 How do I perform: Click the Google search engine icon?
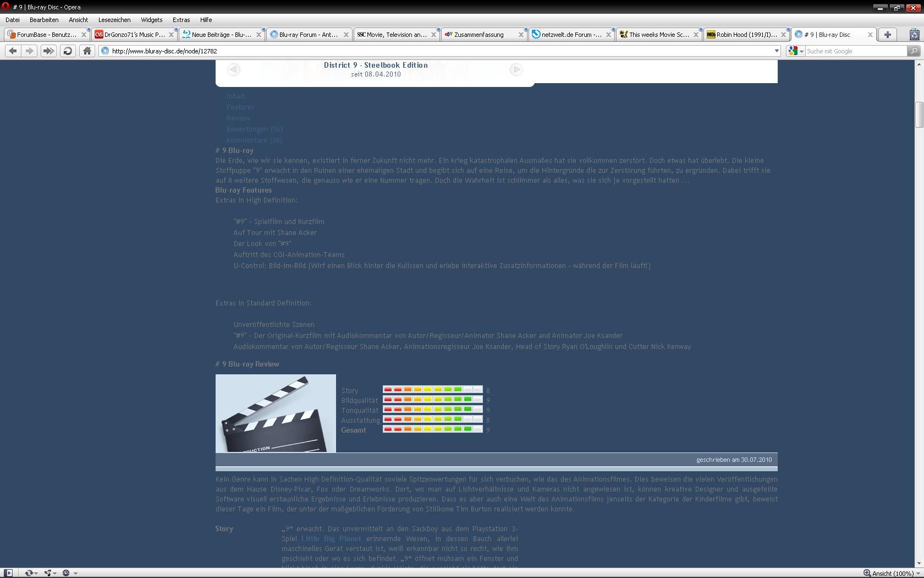point(793,51)
